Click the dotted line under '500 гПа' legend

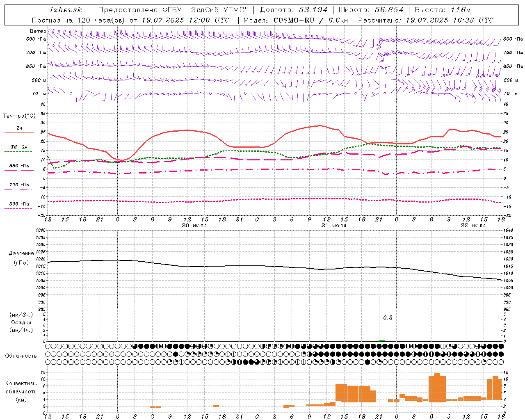point(18,208)
